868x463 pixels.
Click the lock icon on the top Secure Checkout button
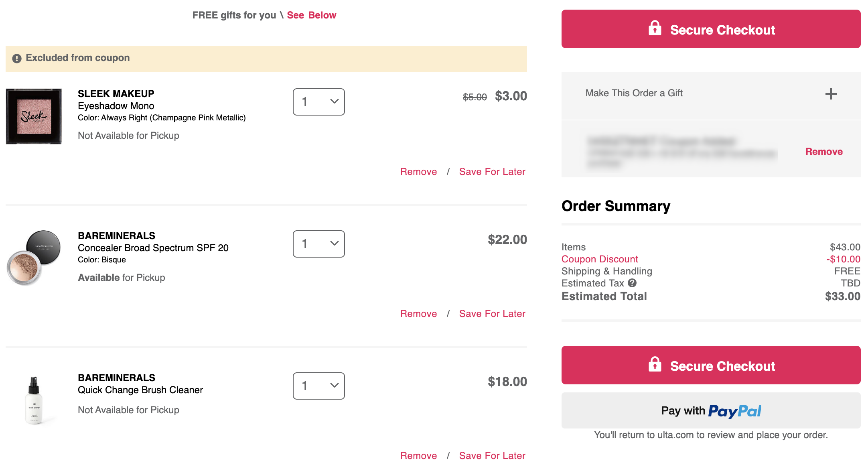(655, 28)
